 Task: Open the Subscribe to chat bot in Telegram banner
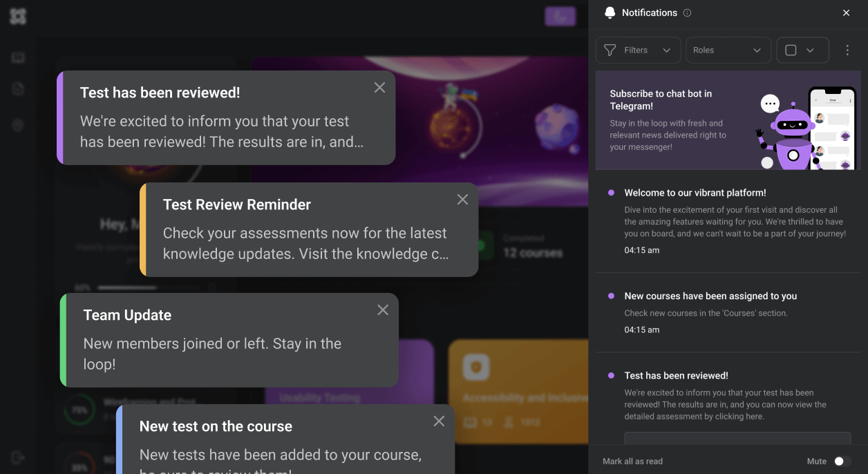[x=728, y=120]
